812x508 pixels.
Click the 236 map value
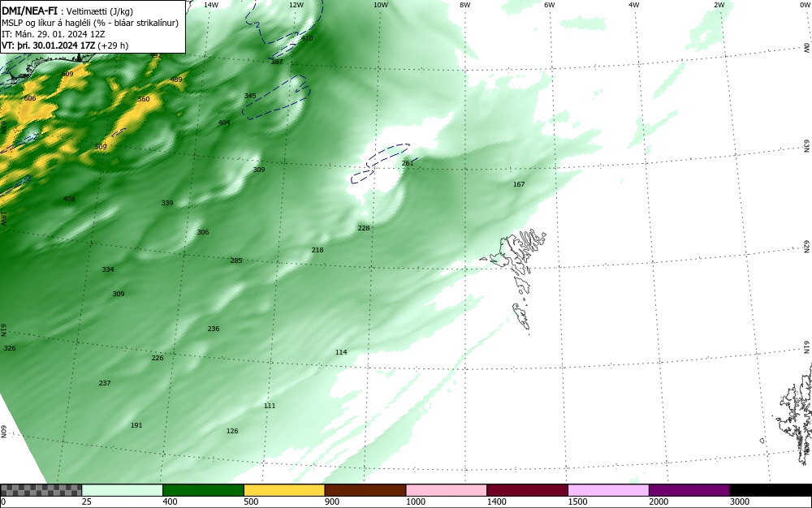click(x=214, y=329)
